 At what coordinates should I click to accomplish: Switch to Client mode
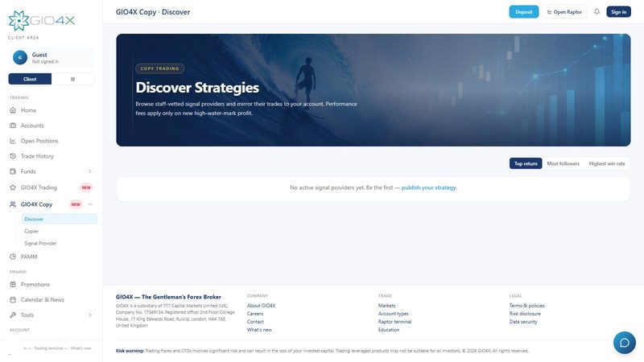click(30, 79)
